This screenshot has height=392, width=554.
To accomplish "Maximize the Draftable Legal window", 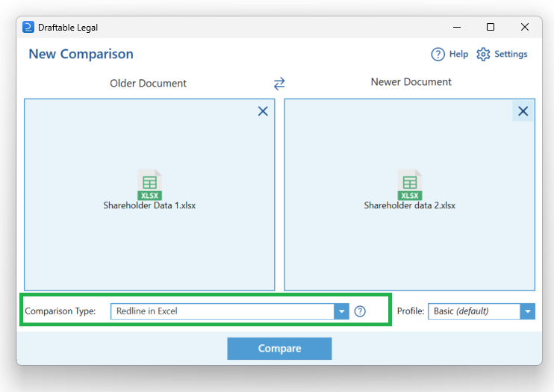I will 491,27.
